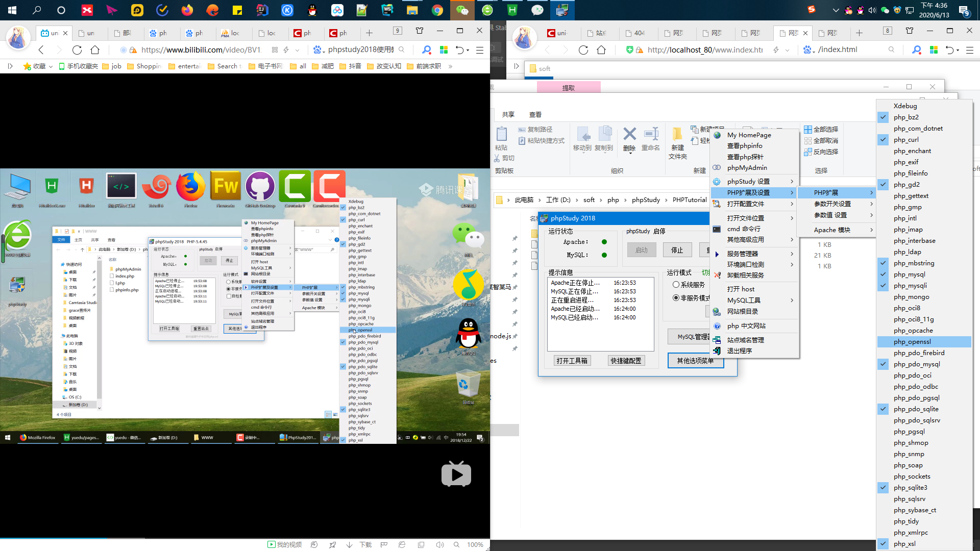Viewport: 980px width, 551px height.
Task: Reload the bilibili page
Action: [x=77, y=50]
